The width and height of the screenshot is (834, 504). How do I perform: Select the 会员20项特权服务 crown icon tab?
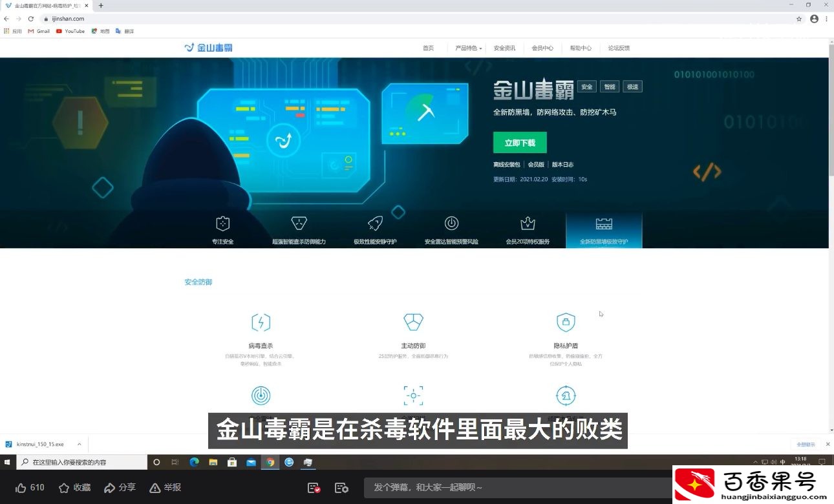coord(528,231)
